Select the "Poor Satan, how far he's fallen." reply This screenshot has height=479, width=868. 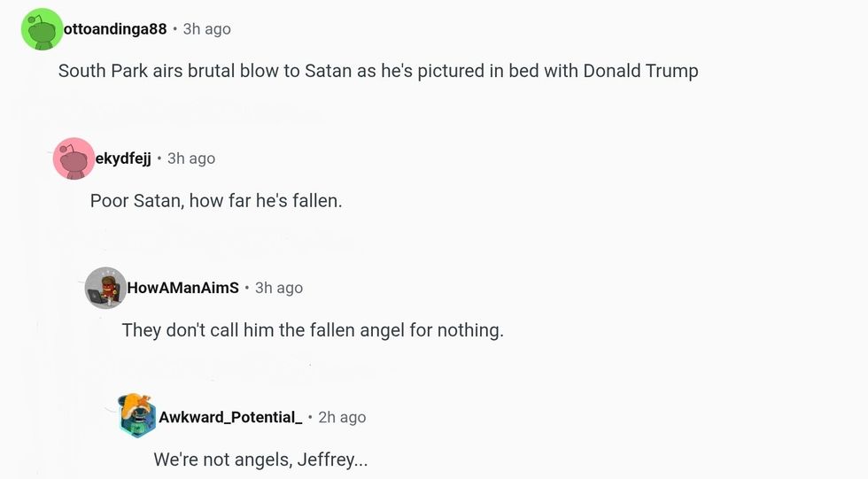[215, 201]
